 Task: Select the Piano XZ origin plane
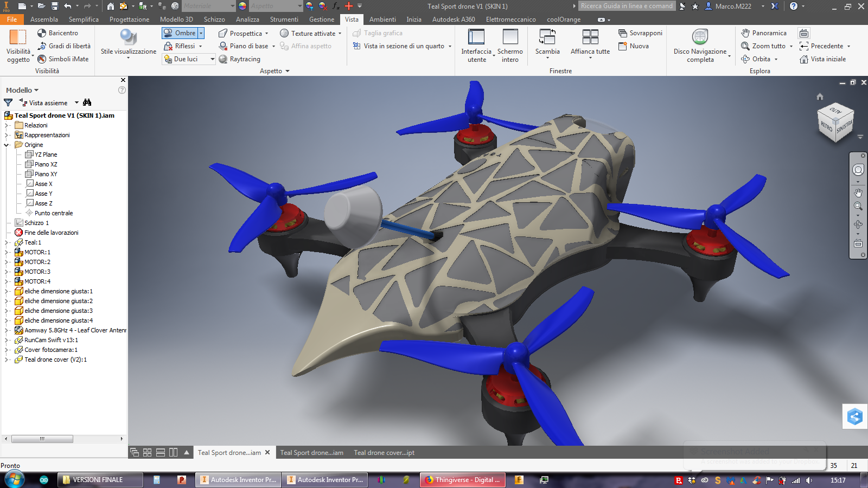46,164
